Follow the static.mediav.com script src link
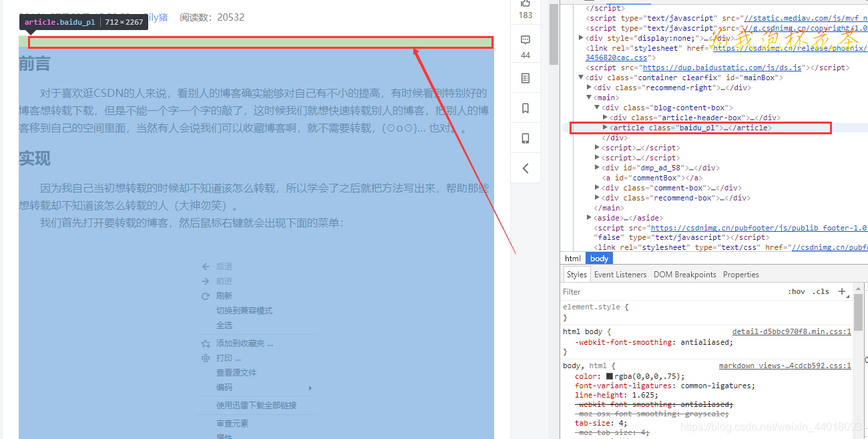Screen dimensions: 868x439 click(806, 18)
